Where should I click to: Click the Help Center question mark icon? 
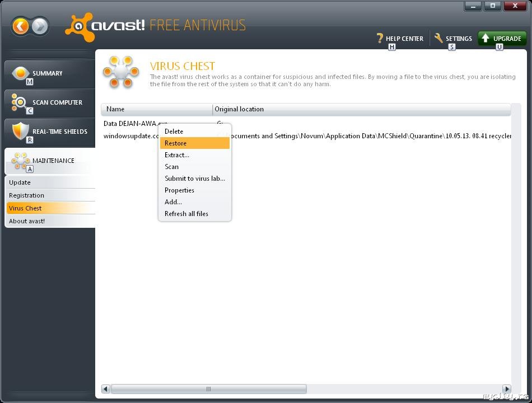coord(380,38)
